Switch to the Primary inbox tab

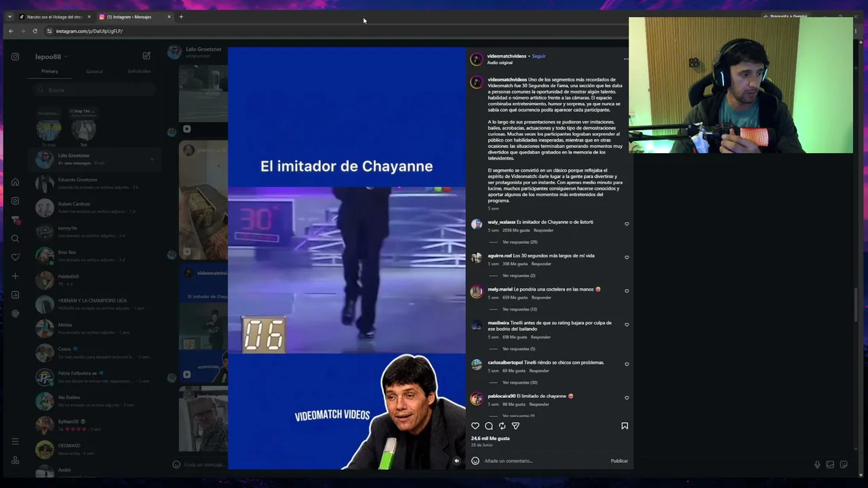click(x=50, y=71)
